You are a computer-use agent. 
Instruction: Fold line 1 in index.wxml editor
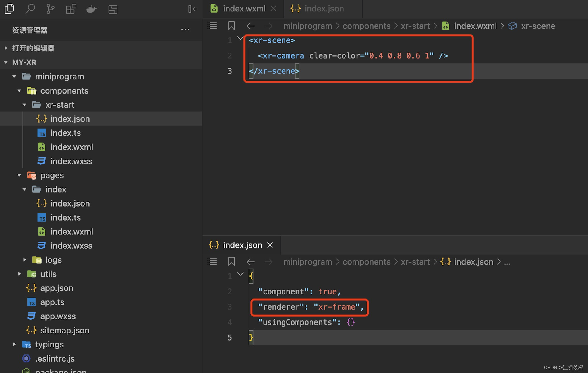(x=240, y=38)
